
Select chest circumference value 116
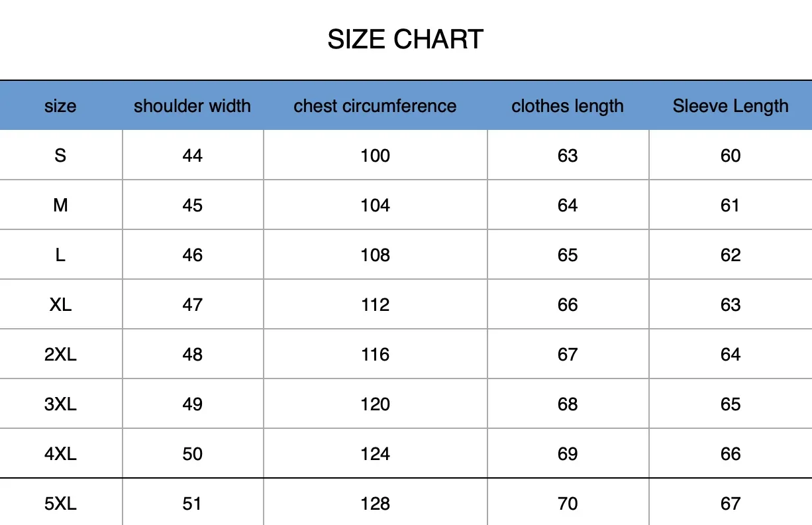(x=375, y=354)
